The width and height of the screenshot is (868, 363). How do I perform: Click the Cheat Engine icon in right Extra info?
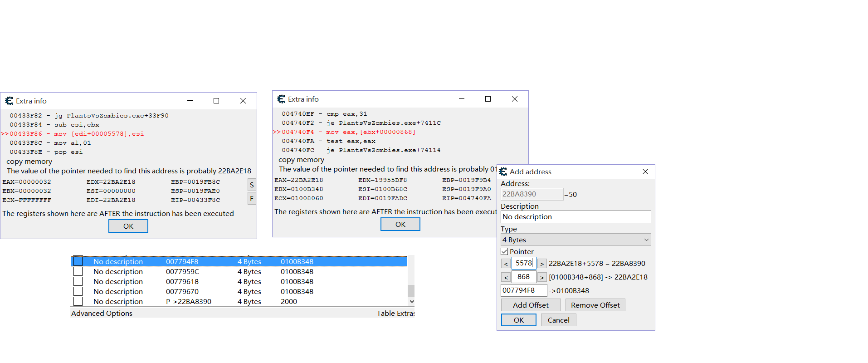(281, 99)
